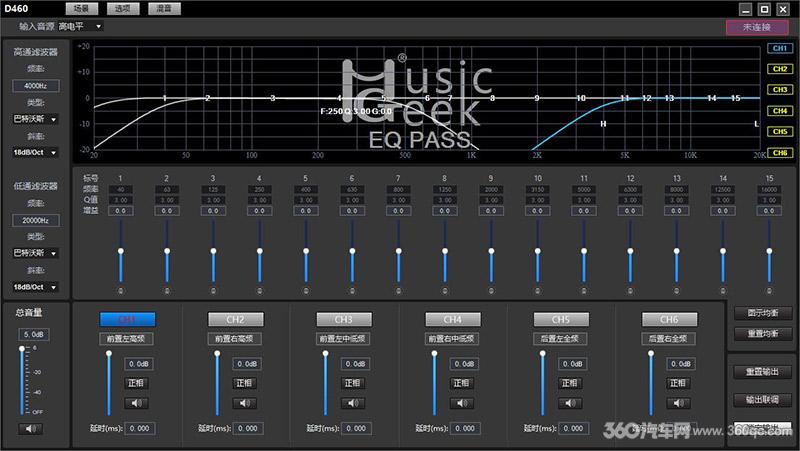Click the low-pass frequency field 20000Hz
Viewport: 800px width, 451px height.
point(36,220)
